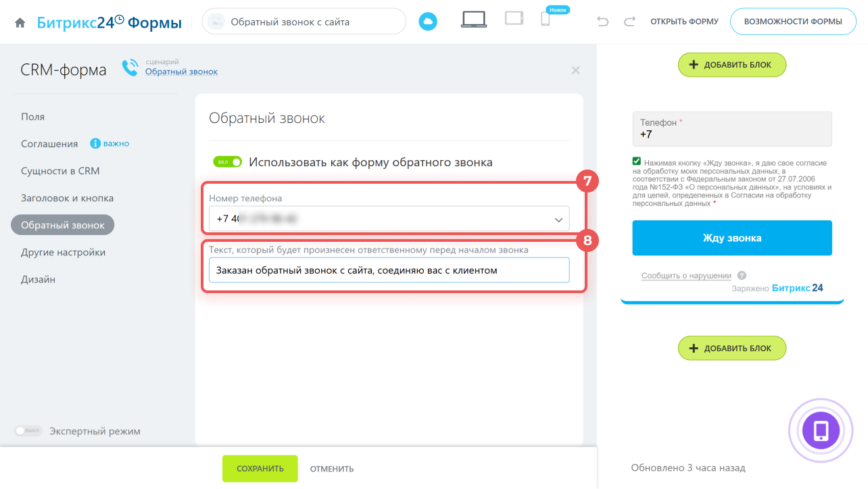Open the Дизайн settings section
868x489 pixels.
[x=38, y=279]
